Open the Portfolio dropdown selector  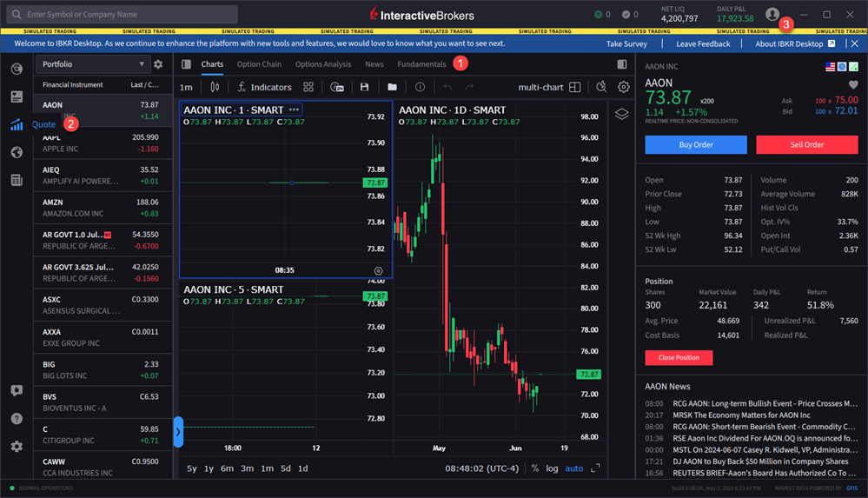(x=92, y=64)
